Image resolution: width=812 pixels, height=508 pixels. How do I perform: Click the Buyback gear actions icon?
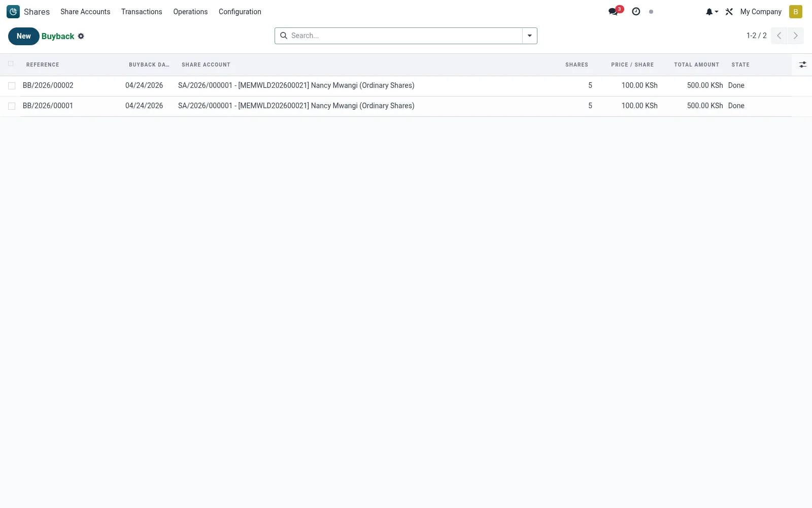81,36
